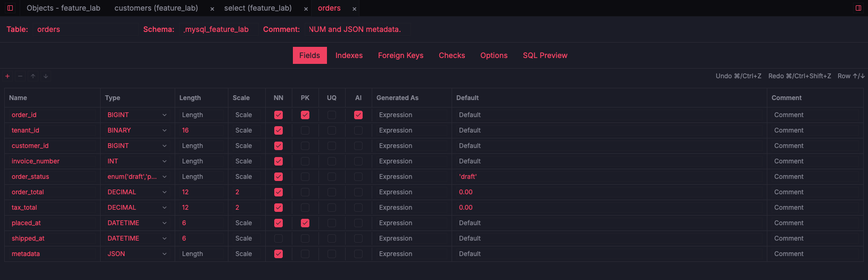
Task: Edit the Table name field orders
Action: (85, 29)
